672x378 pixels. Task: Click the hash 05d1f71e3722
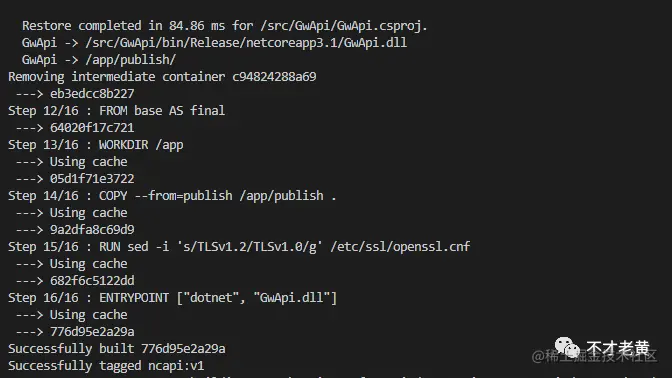[x=92, y=179]
